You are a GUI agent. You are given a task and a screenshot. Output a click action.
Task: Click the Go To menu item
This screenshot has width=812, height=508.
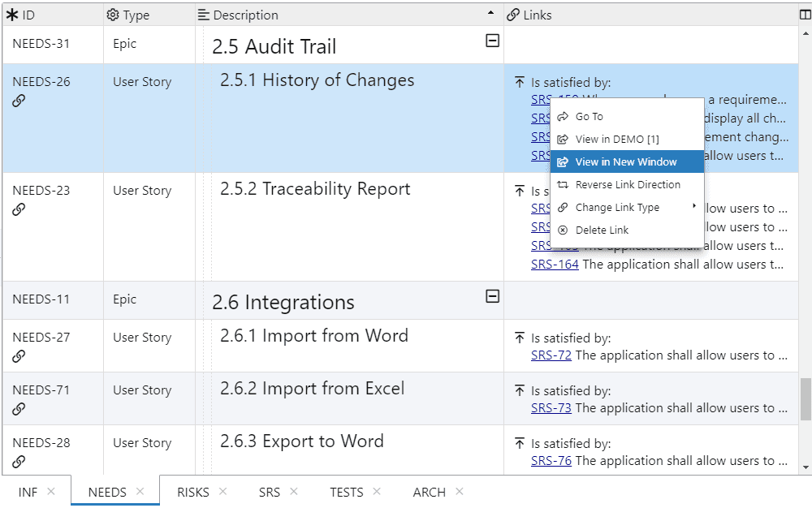tap(589, 117)
